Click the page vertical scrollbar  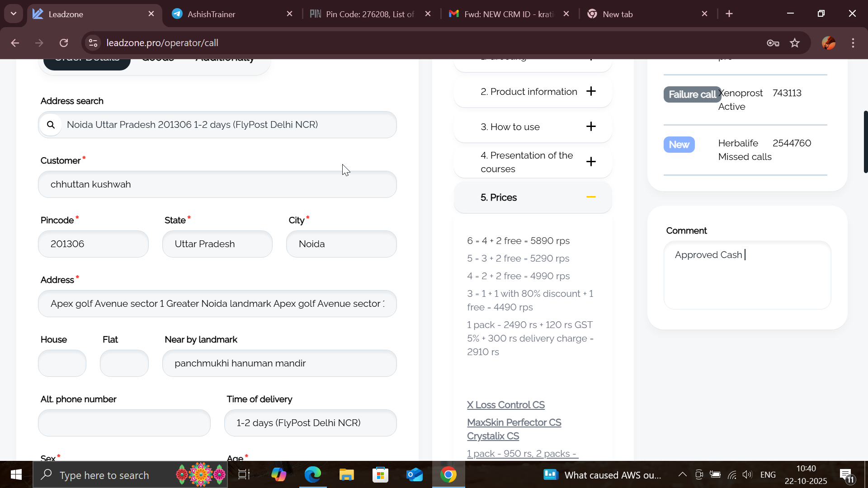865,142
